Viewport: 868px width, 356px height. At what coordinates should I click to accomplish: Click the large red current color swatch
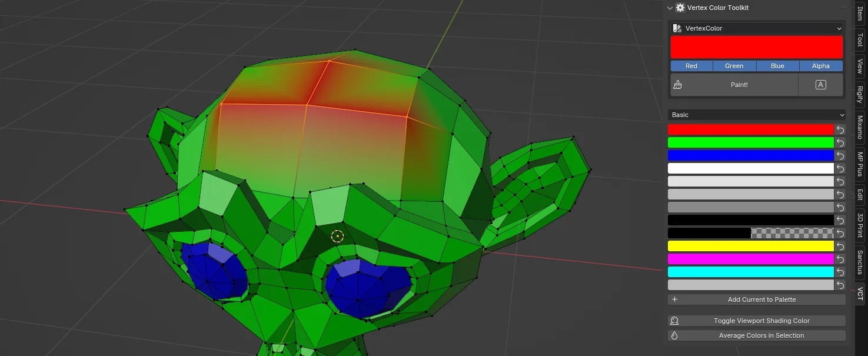coord(757,47)
